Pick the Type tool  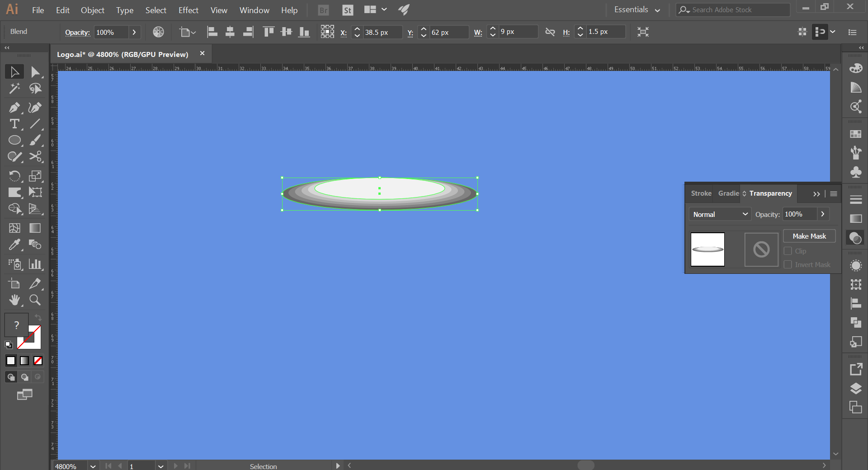point(14,124)
